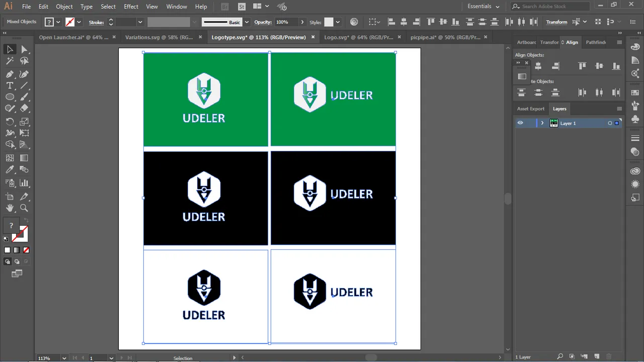Expand Opacity value arrow
Image resolution: width=644 pixels, height=362 pixels.
[302, 22]
